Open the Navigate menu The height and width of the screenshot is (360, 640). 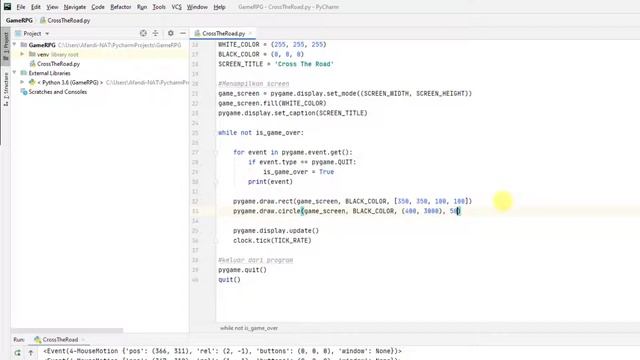tap(75, 7)
